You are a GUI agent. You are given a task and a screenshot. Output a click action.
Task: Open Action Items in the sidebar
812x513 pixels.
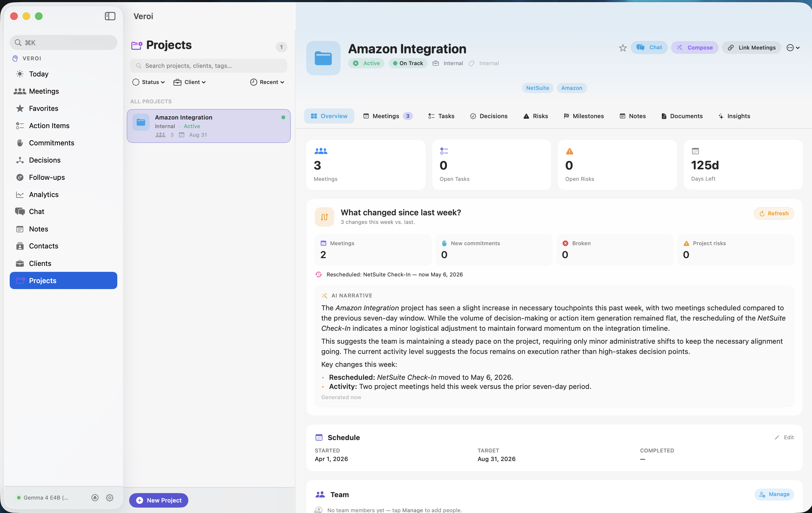[x=63, y=125]
